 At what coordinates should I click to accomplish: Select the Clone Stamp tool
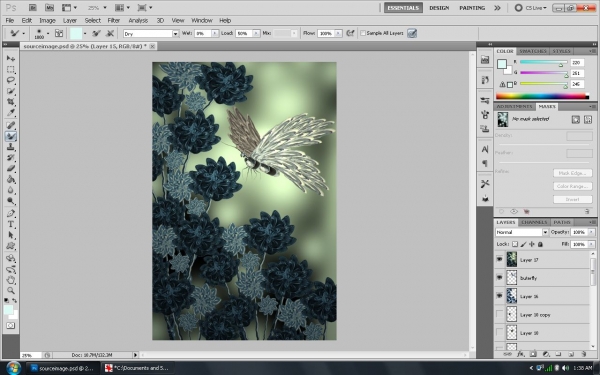[11, 147]
